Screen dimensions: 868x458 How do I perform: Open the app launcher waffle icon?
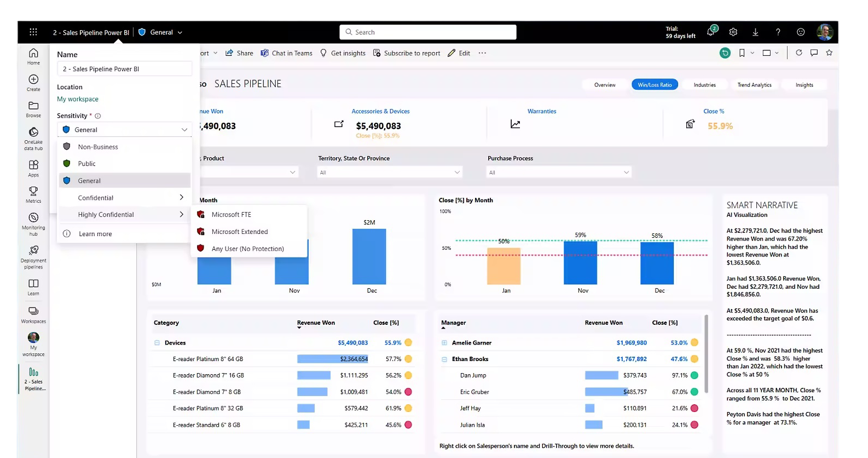[x=33, y=32]
